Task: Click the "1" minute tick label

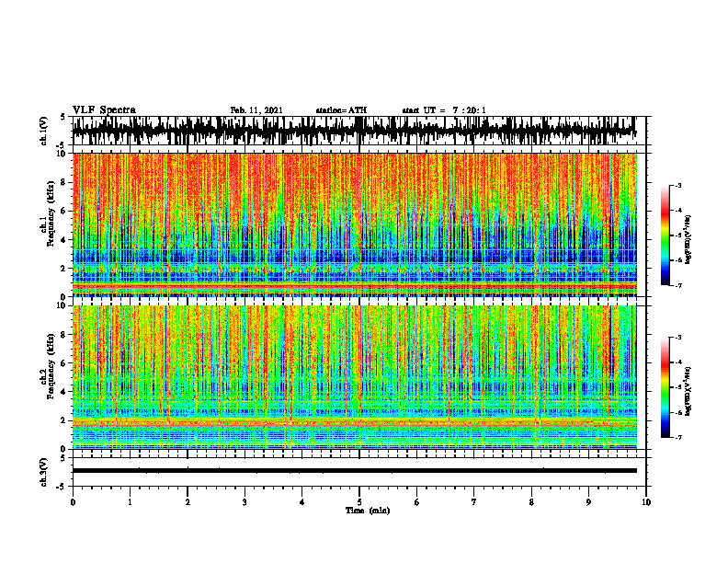Action: coord(130,502)
